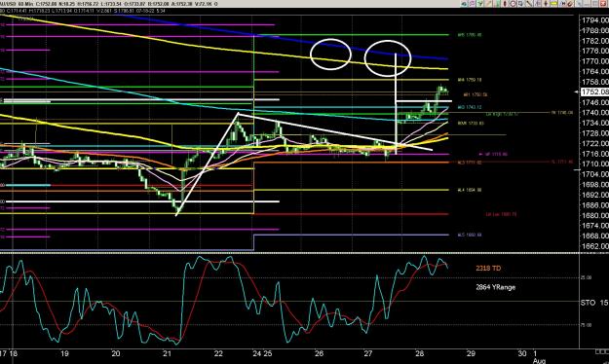Viewport: 609px width, 364px height.
Task: Click the brown circular refresh toolbar icon
Action: click(x=569, y=4)
